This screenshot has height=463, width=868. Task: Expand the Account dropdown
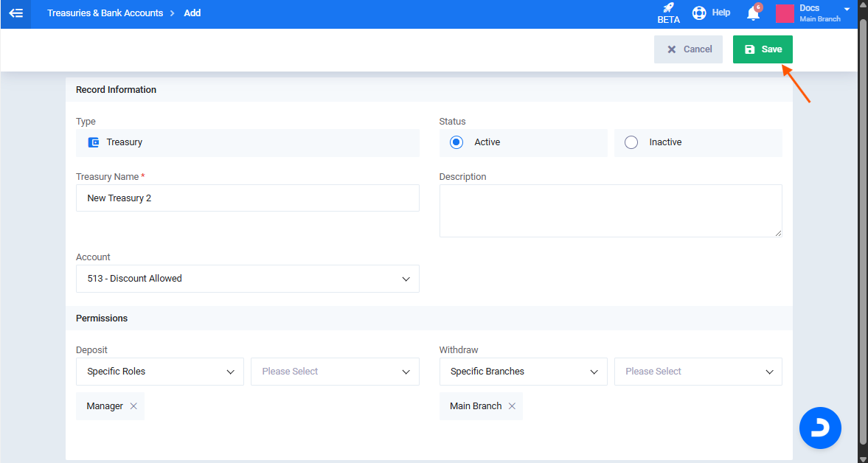point(247,279)
